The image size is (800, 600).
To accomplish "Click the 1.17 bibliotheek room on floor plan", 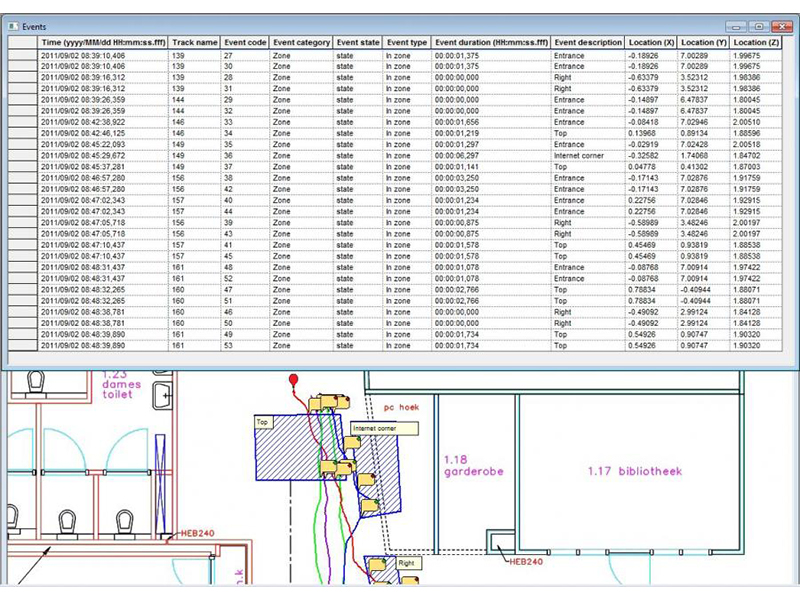I will pos(633,470).
